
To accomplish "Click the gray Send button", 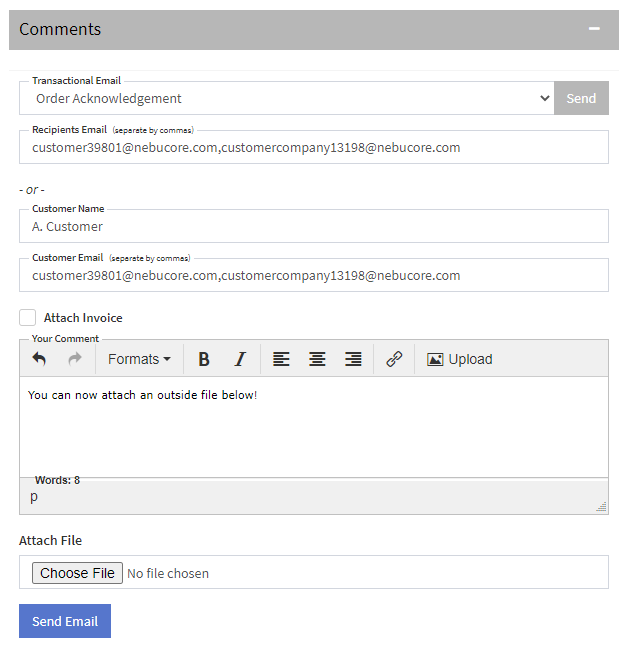I will 581,98.
